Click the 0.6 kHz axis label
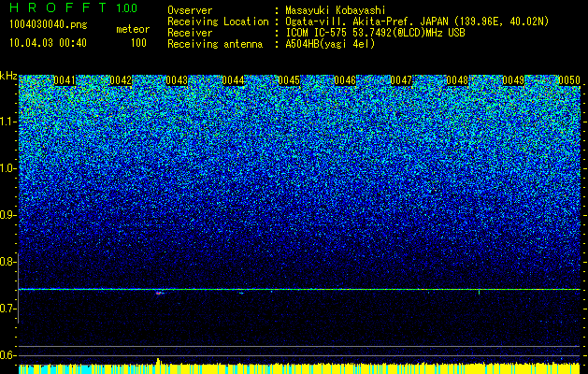Viewport: 588px width, 374px height. point(7,355)
